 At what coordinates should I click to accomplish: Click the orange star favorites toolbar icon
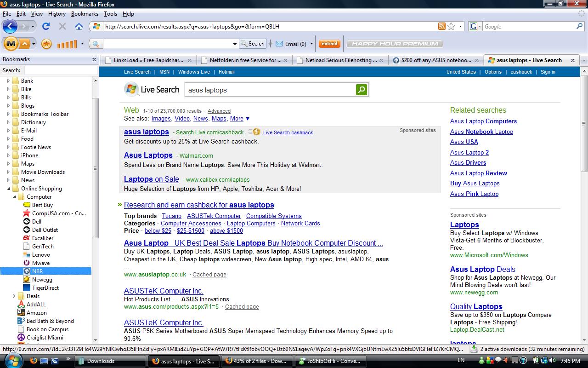coord(46,44)
